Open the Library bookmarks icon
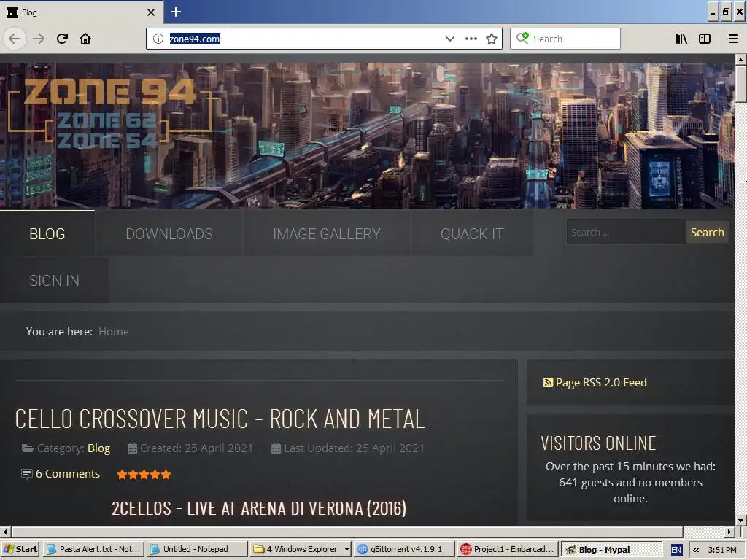Viewport: 747px width, 560px height. 681,39
